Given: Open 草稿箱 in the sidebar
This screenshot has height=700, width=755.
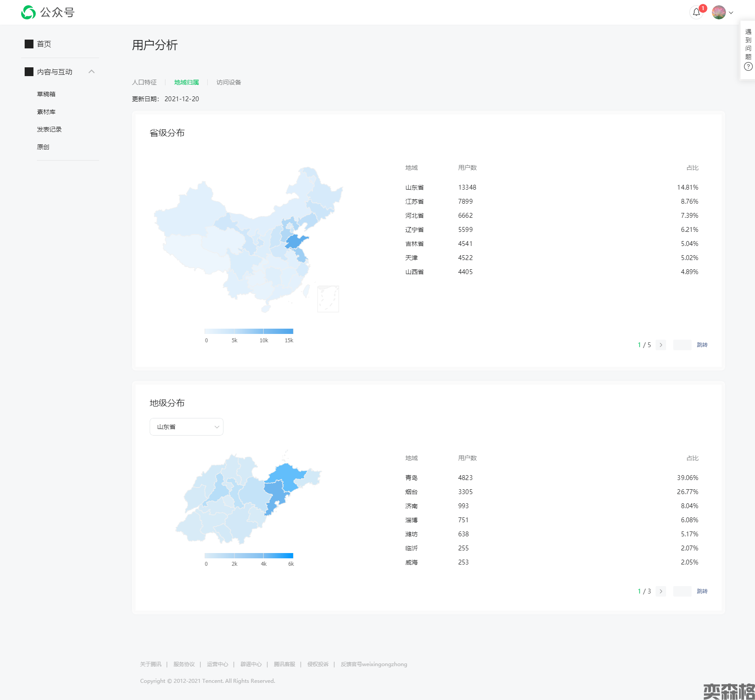Looking at the screenshot, I should (x=46, y=94).
